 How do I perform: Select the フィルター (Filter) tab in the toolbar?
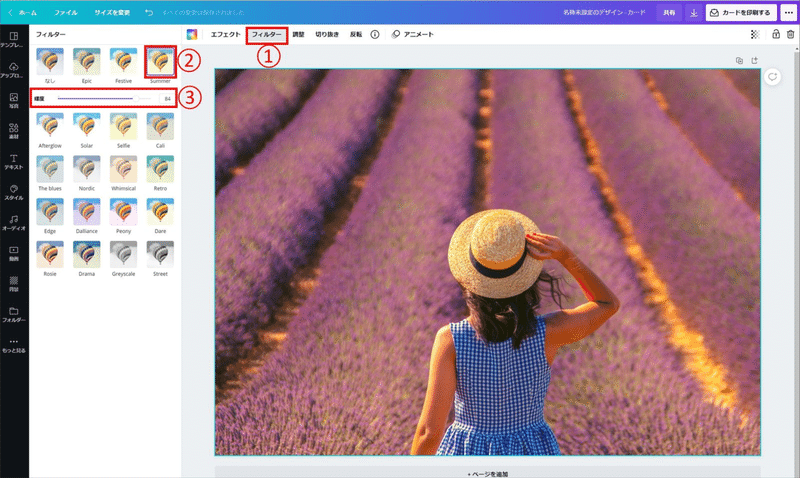tap(266, 35)
